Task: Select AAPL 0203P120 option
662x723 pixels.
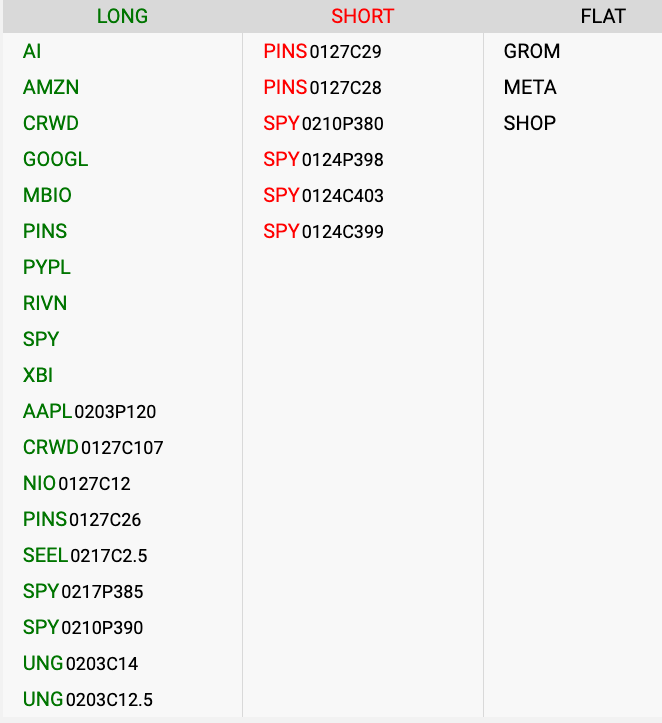Action: 90,412
